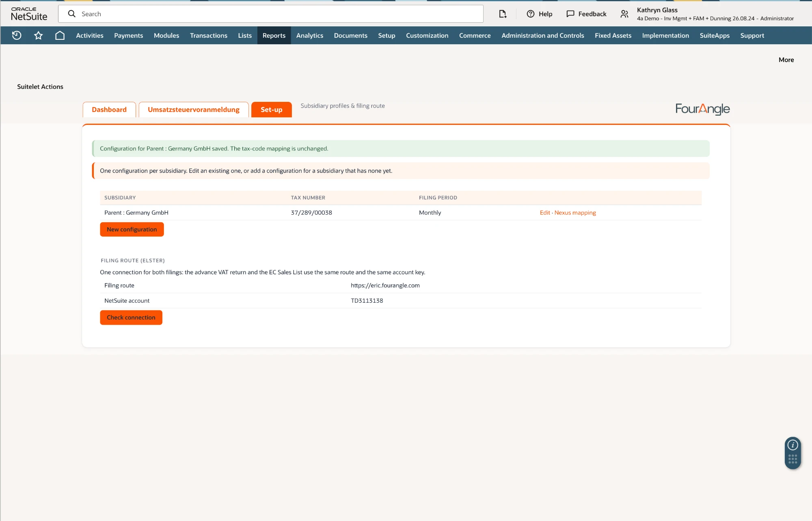Screen dimensions: 812x521
Task: Click tax number 37/289/00038
Action: click(311, 213)
